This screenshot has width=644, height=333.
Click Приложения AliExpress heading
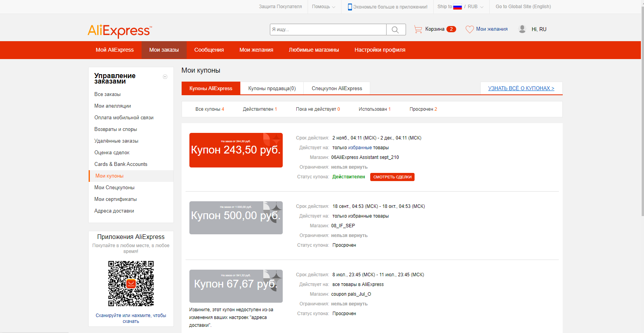(131, 237)
